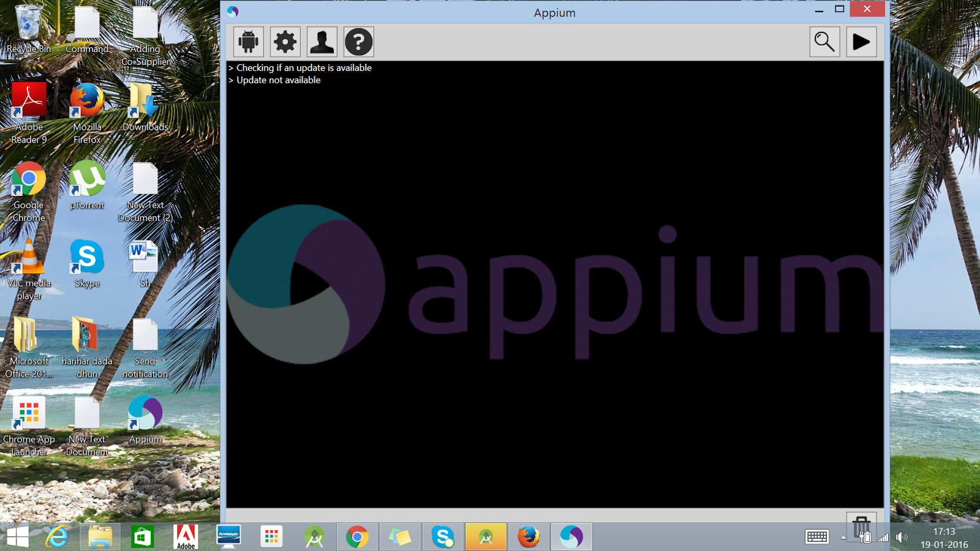The image size is (980, 551).
Task: Switch to Skype in the taskbar
Action: (443, 537)
